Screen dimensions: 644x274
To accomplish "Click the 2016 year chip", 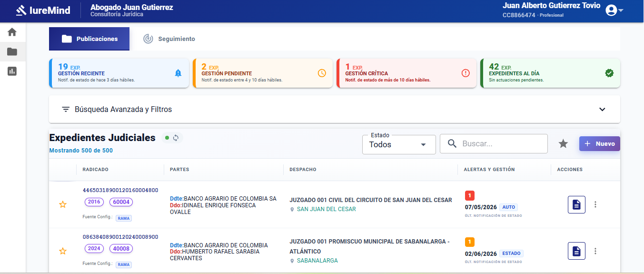I will 94,202.
